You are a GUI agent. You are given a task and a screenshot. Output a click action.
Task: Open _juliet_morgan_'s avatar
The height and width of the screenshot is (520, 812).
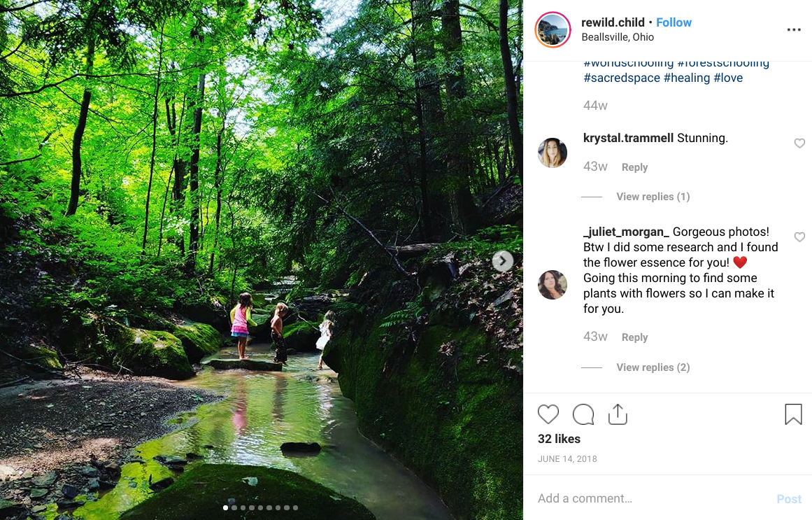[x=553, y=285]
